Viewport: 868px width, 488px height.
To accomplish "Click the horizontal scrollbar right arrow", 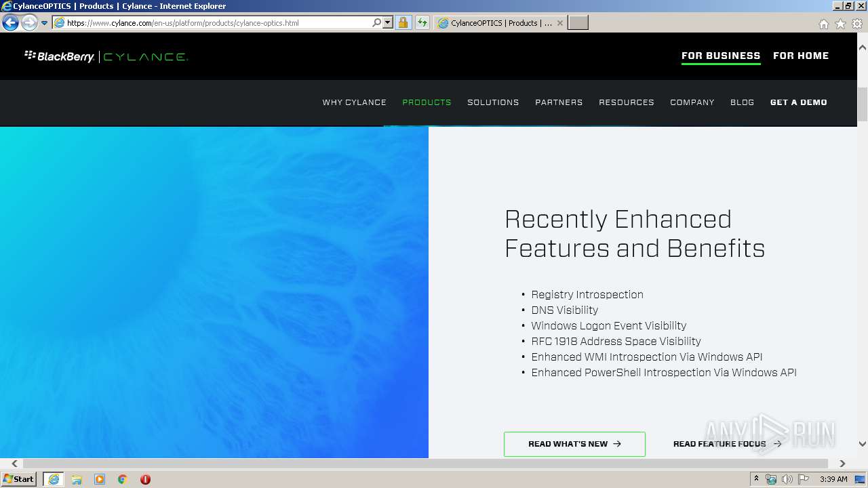I will coord(842,464).
